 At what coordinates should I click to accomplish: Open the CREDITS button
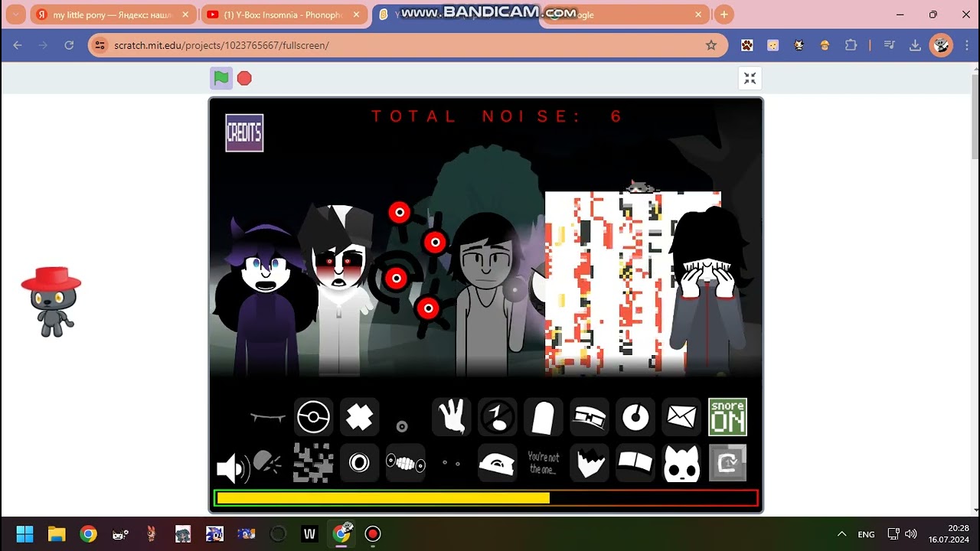(244, 133)
